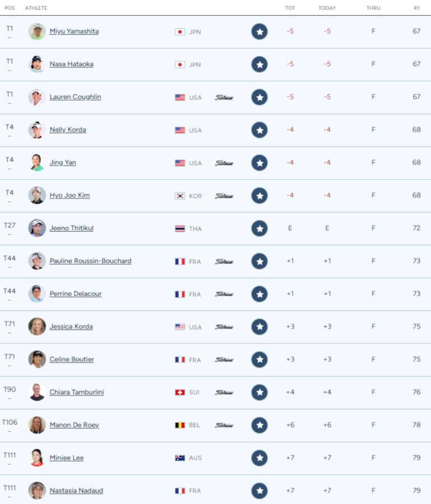Viewport: 431px width, 504px height.
Task: Click the Titleist logo in Lauren Coughlin's row
Action: [224, 97]
